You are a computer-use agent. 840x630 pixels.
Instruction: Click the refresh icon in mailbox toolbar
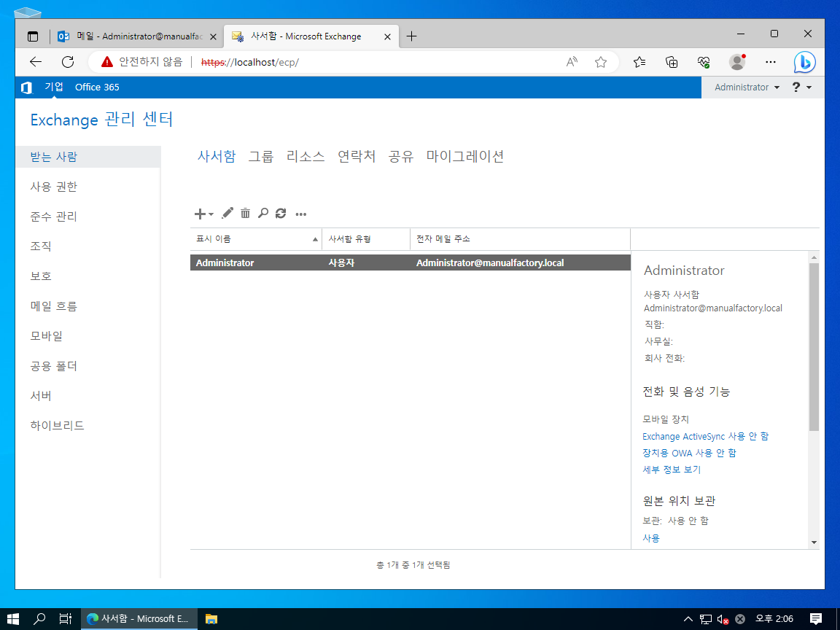pos(281,213)
